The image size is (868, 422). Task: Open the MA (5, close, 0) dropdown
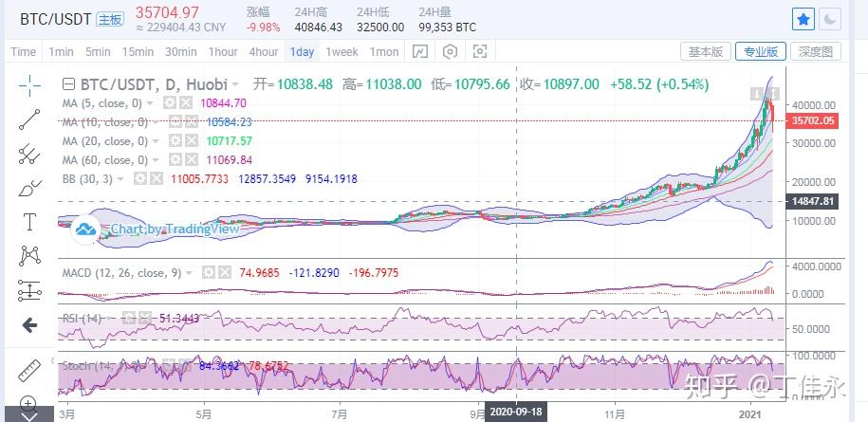click(x=150, y=102)
